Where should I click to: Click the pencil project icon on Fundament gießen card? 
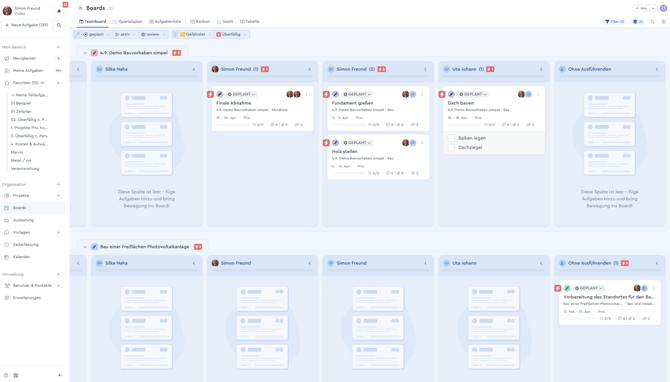[335, 94]
